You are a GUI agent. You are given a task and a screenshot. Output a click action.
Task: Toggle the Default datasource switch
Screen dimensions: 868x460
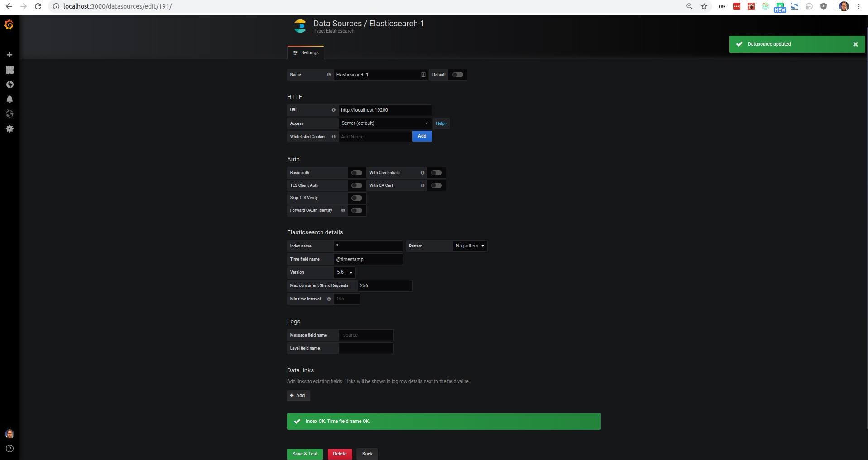tap(457, 74)
